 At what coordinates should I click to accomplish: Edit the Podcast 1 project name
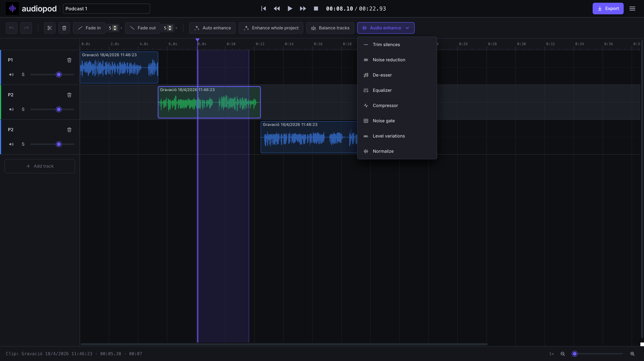pyautogui.click(x=107, y=9)
